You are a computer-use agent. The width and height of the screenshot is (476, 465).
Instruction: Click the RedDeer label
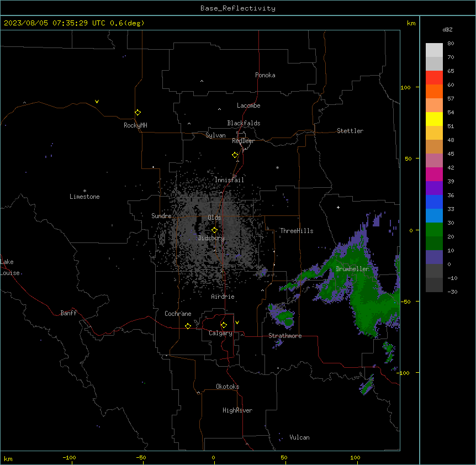coord(243,141)
